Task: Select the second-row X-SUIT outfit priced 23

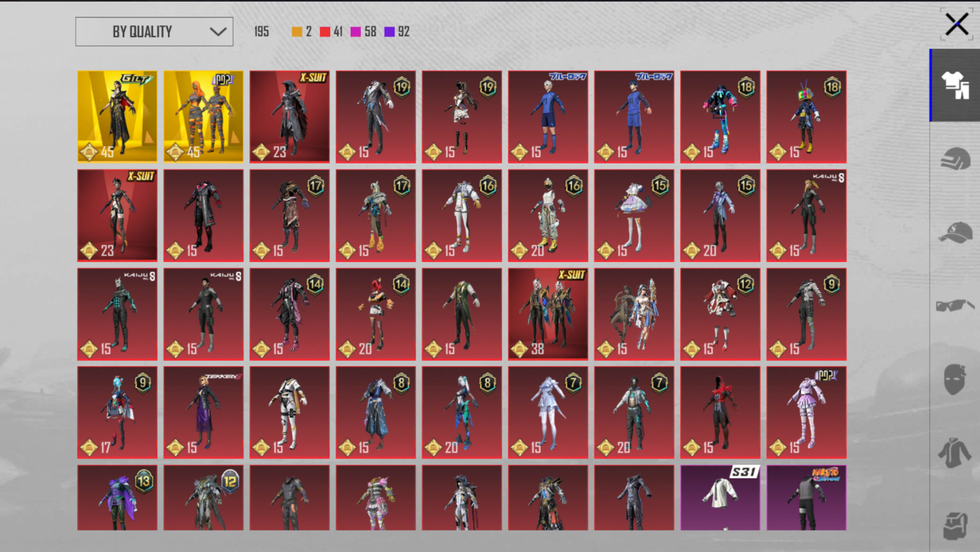Action: [117, 215]
